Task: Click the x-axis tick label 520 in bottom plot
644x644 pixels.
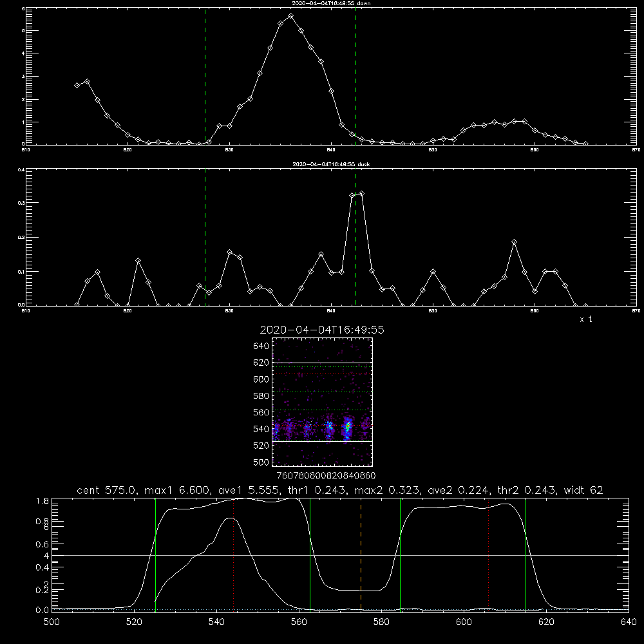Action: (x=134, y=622)
